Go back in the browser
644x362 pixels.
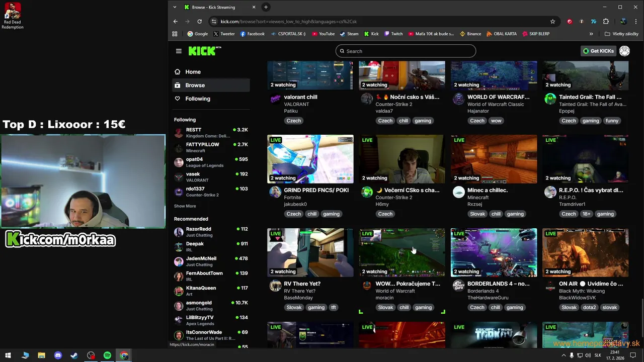coord(175,22)
